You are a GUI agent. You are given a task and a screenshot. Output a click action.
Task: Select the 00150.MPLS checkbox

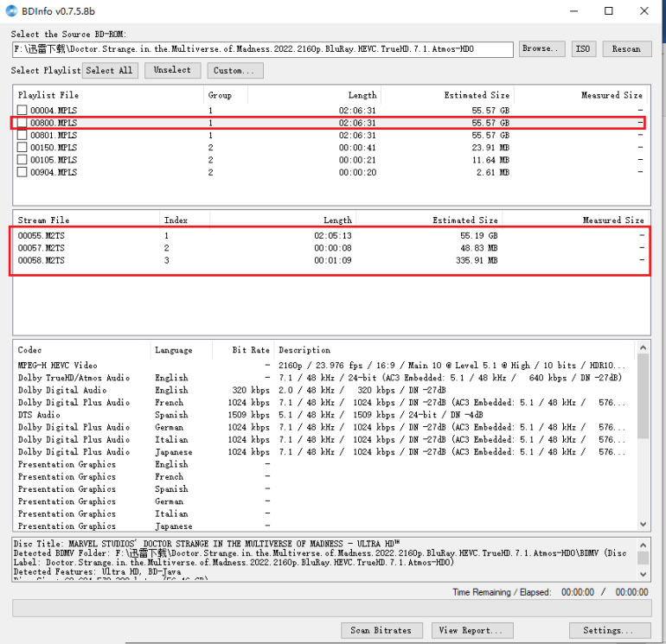tap(22, 148)
